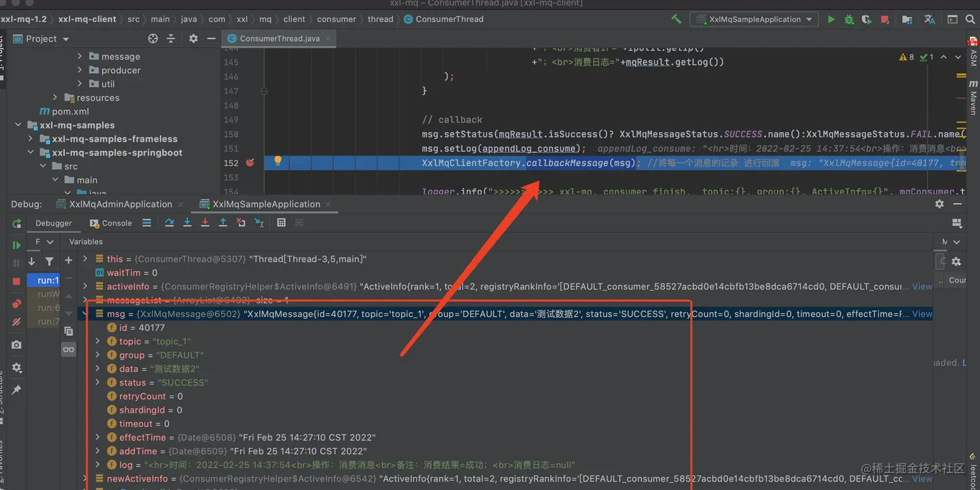Click the green Build hammer icon
Image resolution: width=980 pixels, height=490 pixels.
point(676,19)
